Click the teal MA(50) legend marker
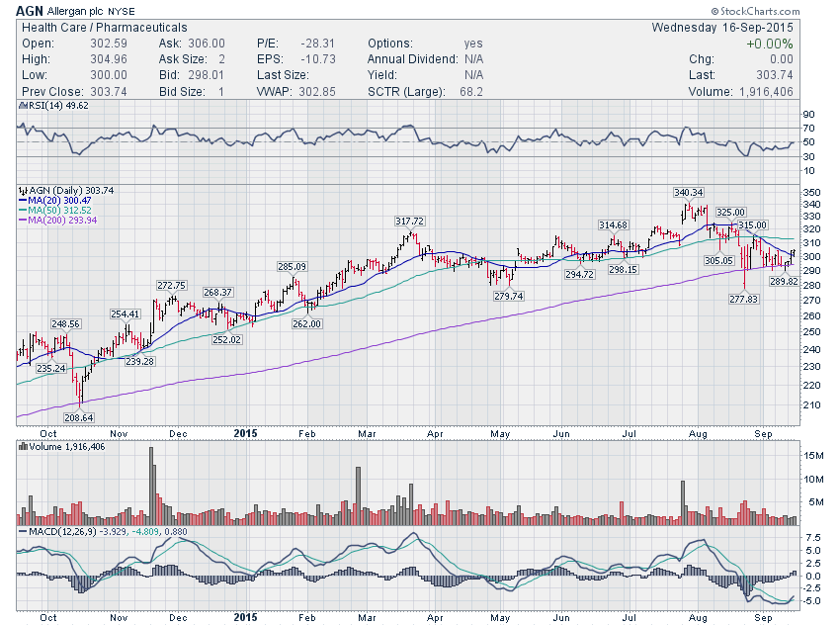 23,211
